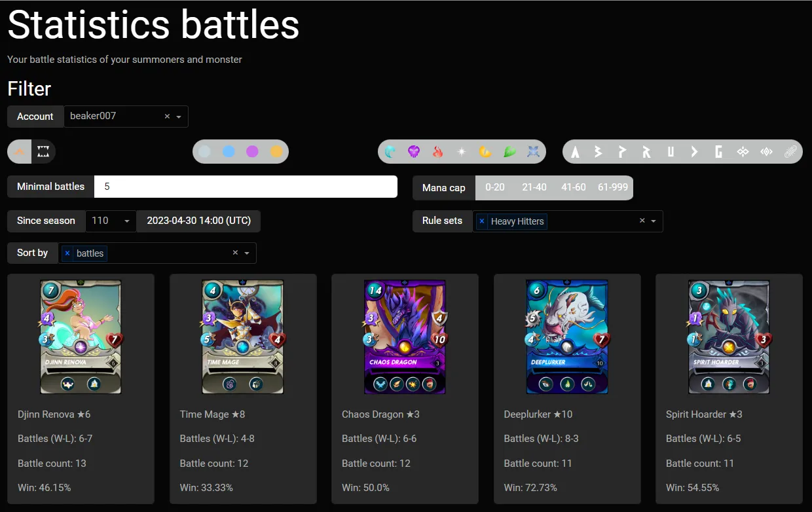812x512 pixels.
Task: Select the Dice edition arrow icon
Action: click(x=694, y=152)
